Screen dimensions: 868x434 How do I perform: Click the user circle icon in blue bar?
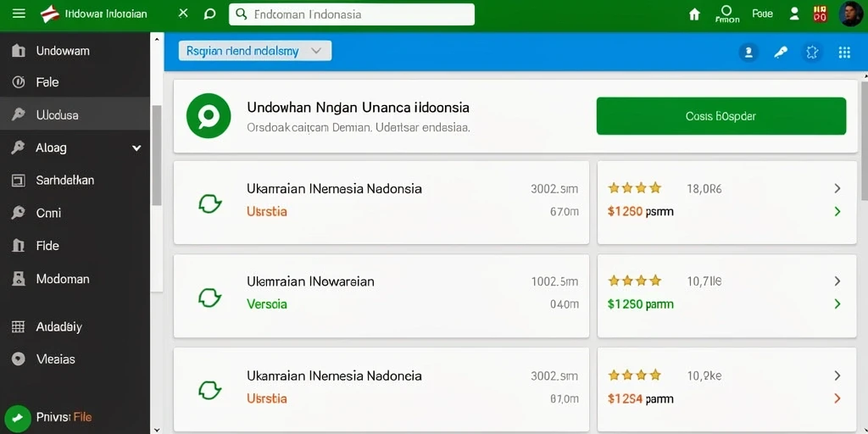coord(748,53)
